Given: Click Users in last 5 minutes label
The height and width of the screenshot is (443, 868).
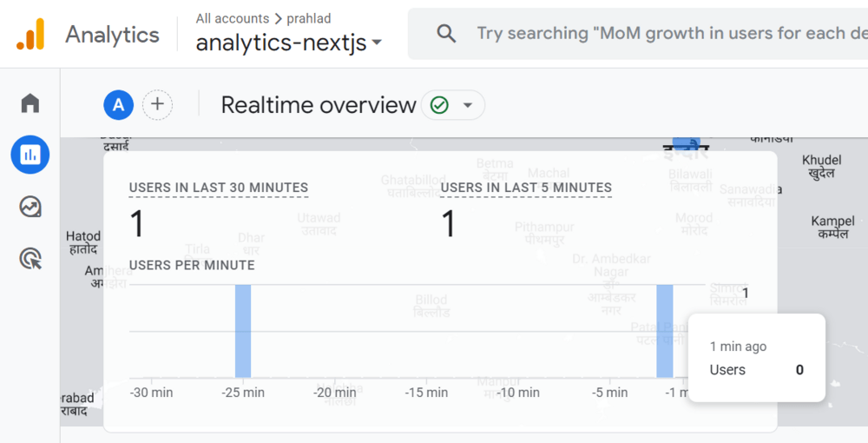Looking at the screenshot, I should (x=525, y=188).
